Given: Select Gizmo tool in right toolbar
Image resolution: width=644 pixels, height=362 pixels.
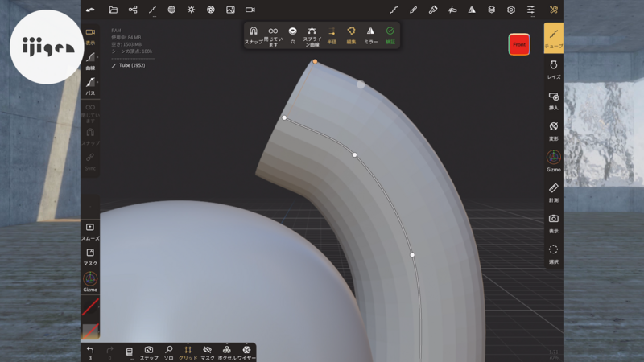Looking at the screenshot, I should point(554,162).
